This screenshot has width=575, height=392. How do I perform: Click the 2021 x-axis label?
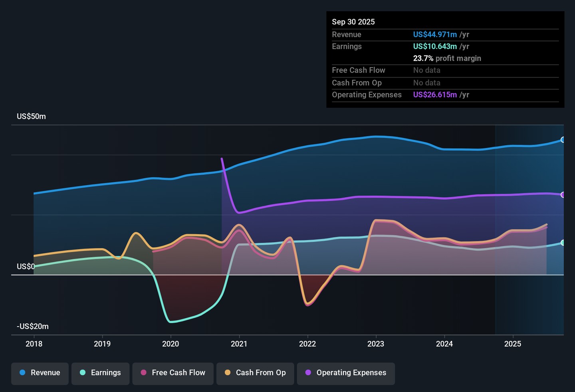tap(239, 344)
